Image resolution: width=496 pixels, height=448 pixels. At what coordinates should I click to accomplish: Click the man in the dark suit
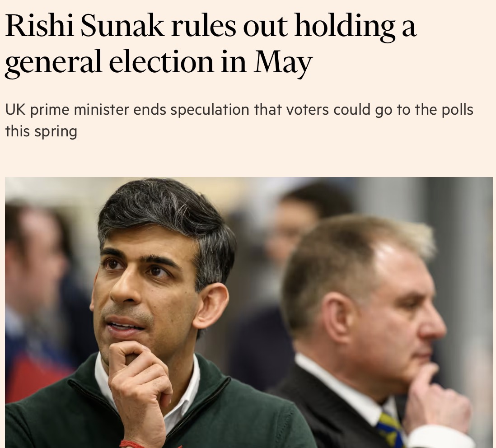point(361,316)
